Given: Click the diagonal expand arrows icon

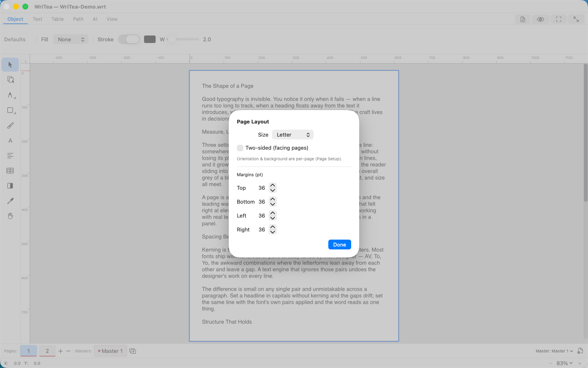Looking at the screenshot, I should pos(576,19).
